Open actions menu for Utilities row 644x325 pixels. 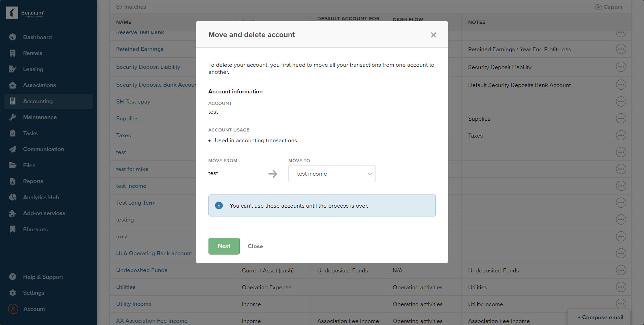tap(621, 287)
